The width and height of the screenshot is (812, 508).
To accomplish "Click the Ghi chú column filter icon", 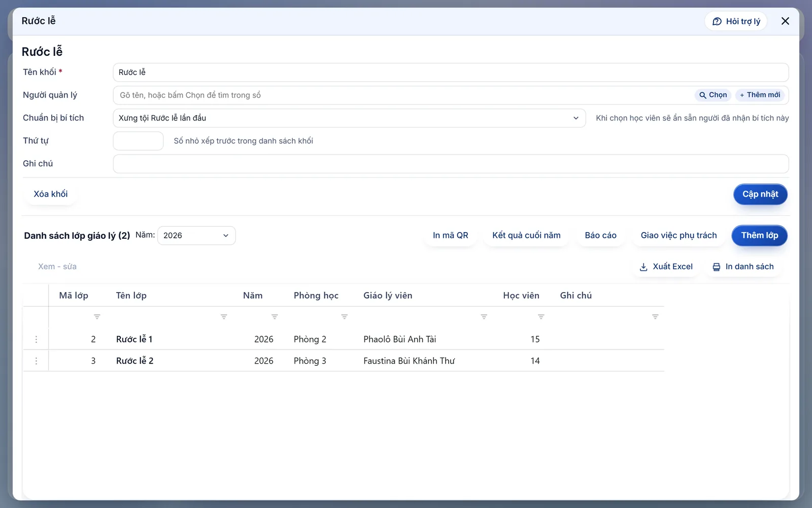I will tap(655, 316).
